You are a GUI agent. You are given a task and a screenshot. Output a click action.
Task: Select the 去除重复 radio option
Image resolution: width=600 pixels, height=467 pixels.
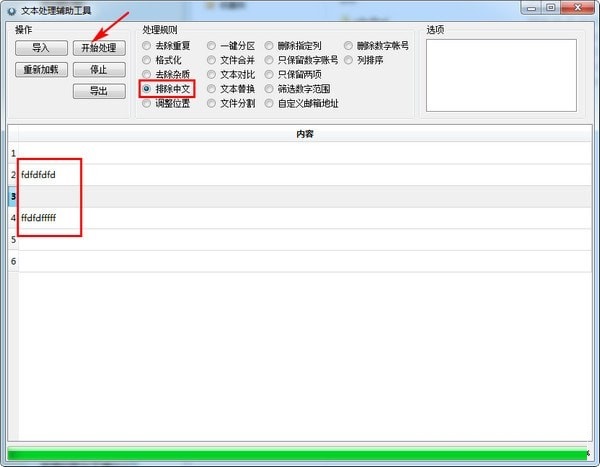click(x=166, y=46)
